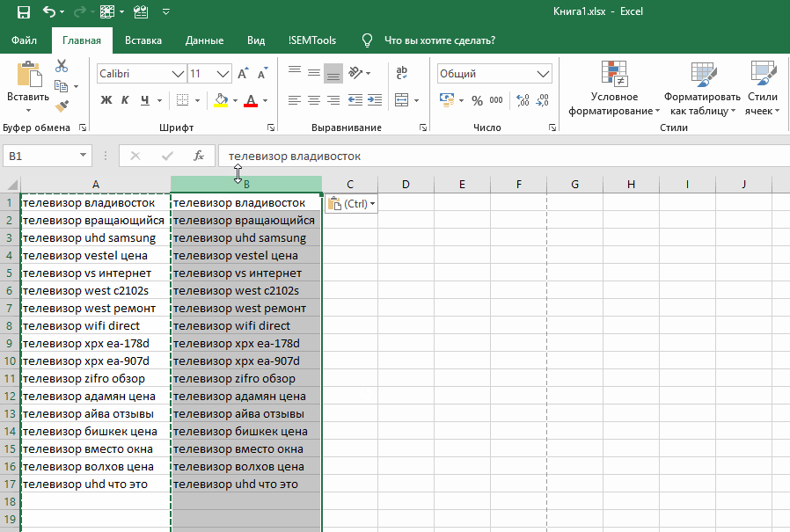Click the select-all corner triangle
The height and width of the screenshot is (532, 790).
11,185
